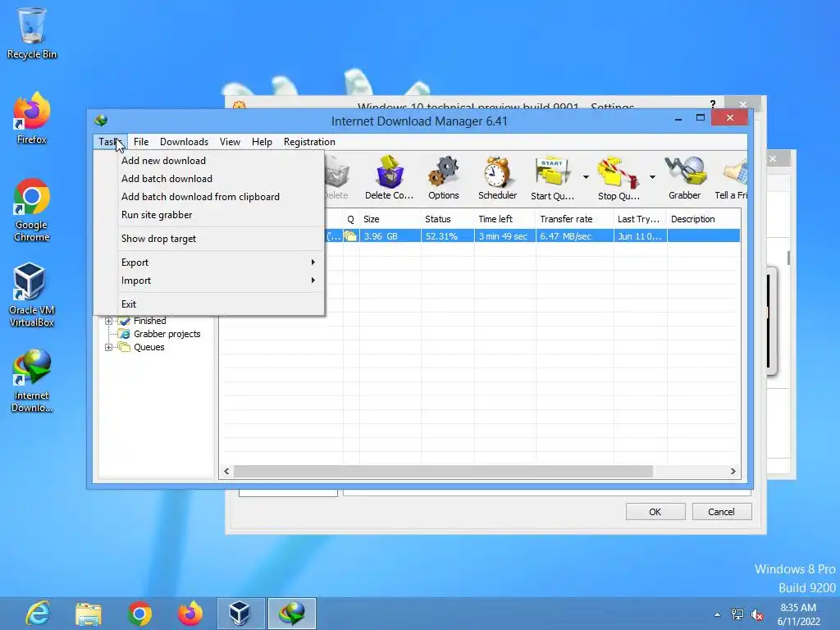The width and height of the screenshot is (840, 630).
Task: Open File Explorer from the taskbar
Action: 89,614
